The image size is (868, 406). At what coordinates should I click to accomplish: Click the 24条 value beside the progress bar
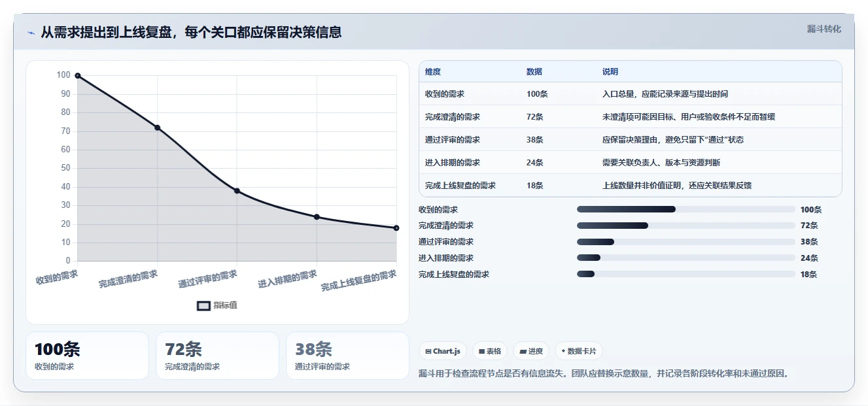(x=809, y=258)
